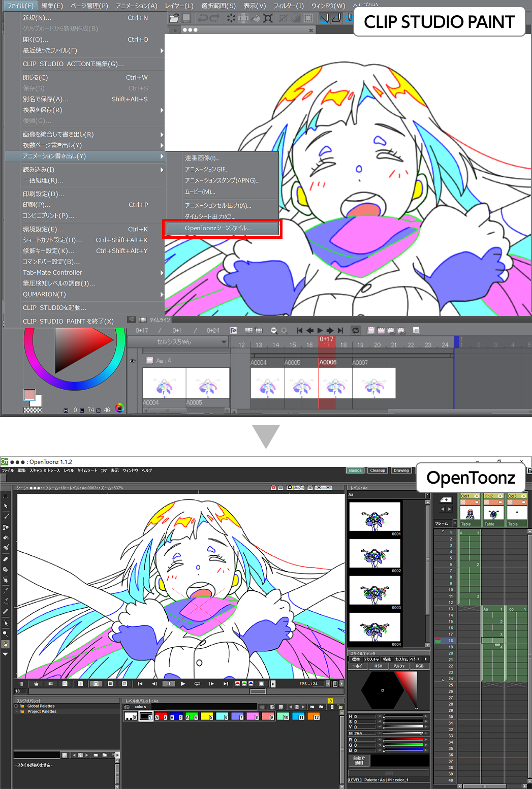Show more tools with OpenToonz toolbar down arrow

tap(6, 654)
